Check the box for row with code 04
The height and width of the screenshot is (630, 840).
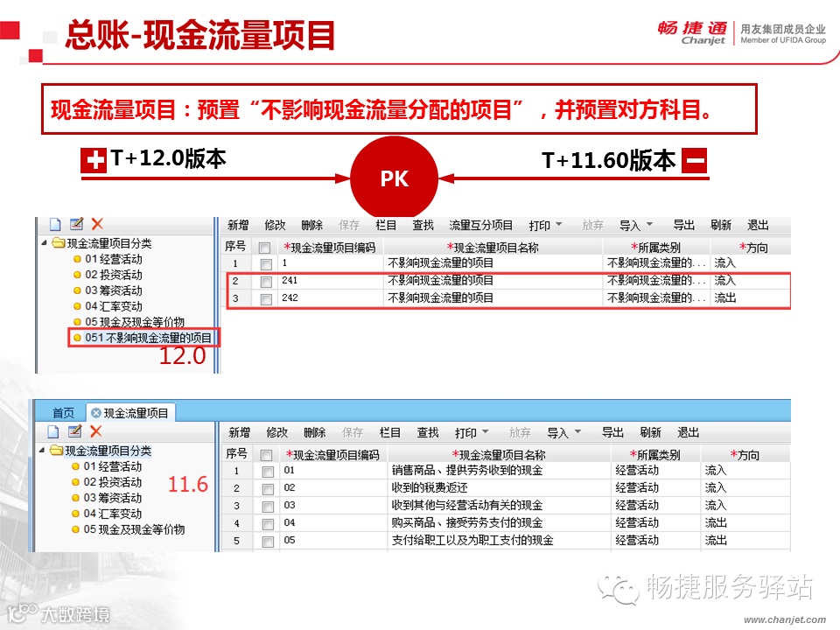268,524
